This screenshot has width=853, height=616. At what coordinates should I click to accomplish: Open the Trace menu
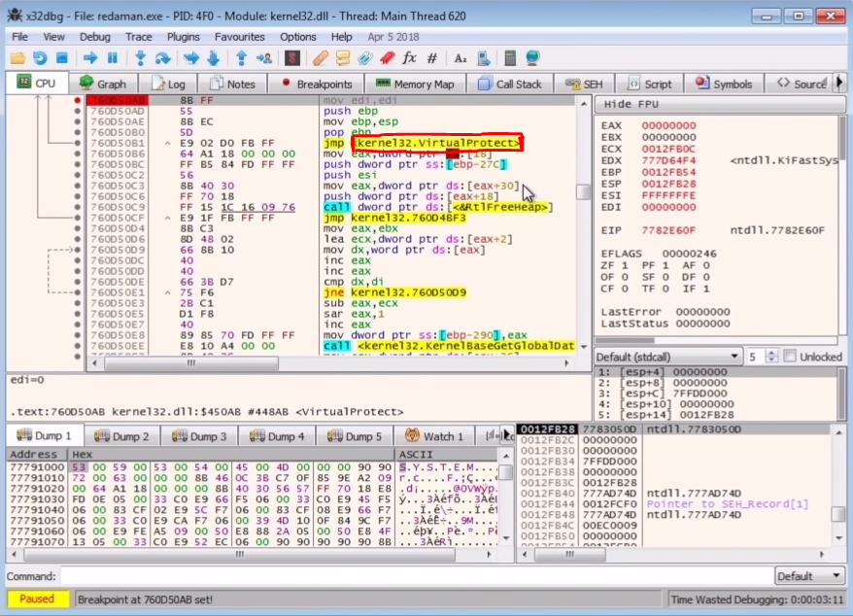coord(139,37)
